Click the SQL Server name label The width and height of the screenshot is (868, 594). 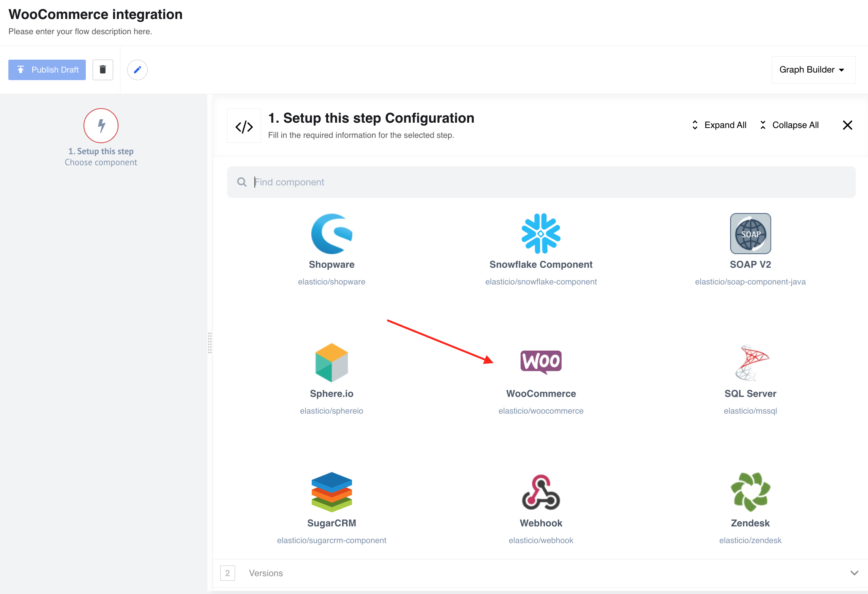750,394
